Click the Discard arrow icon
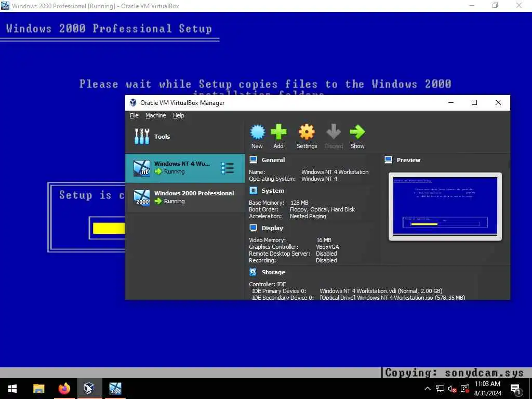 (x=334, y=132)
